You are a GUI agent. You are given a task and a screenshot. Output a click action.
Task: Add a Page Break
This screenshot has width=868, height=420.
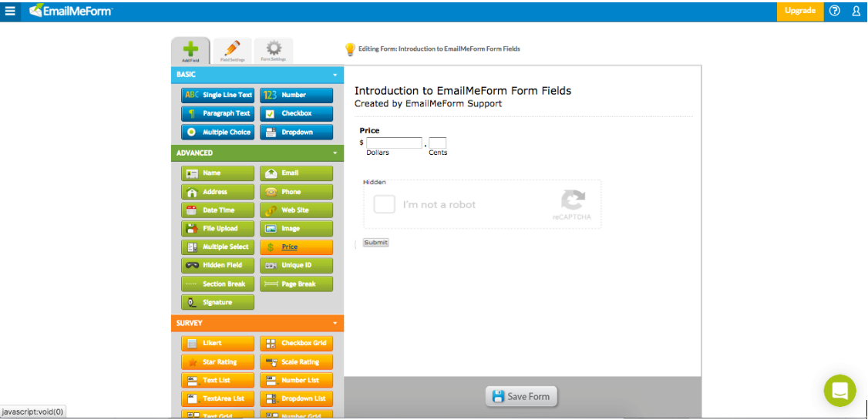tap(296, 284)
